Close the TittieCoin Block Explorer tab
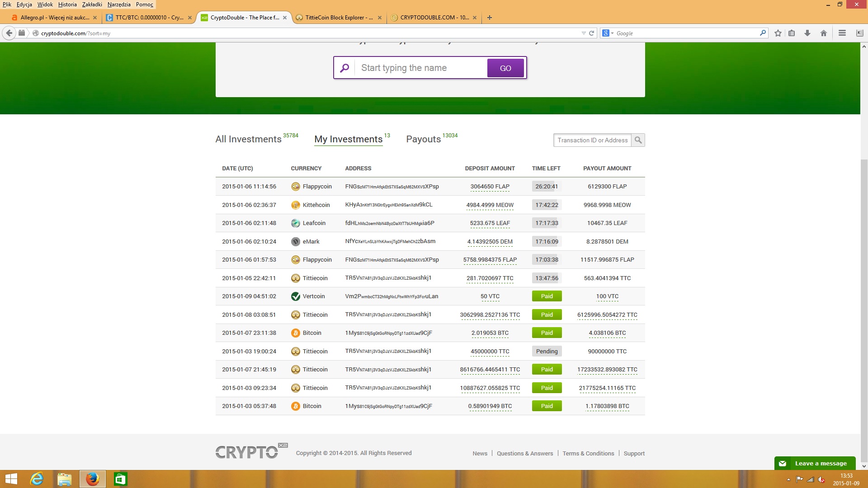The image size is (868, 488). point(380,18)
